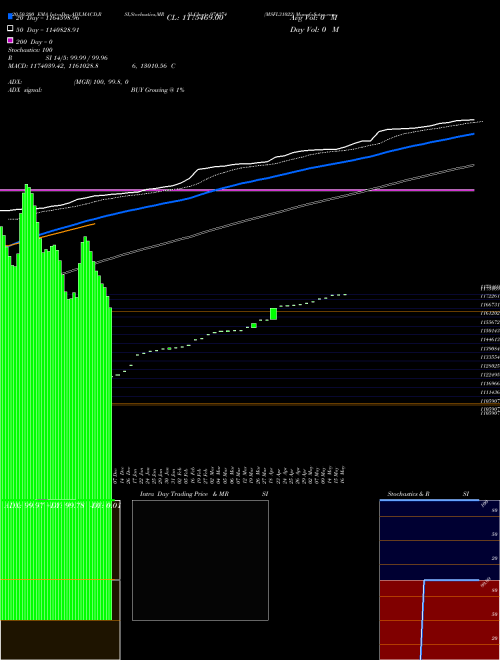500x660 pixels.
Task: Click the 1155672 price axis label
Action: 490,322
